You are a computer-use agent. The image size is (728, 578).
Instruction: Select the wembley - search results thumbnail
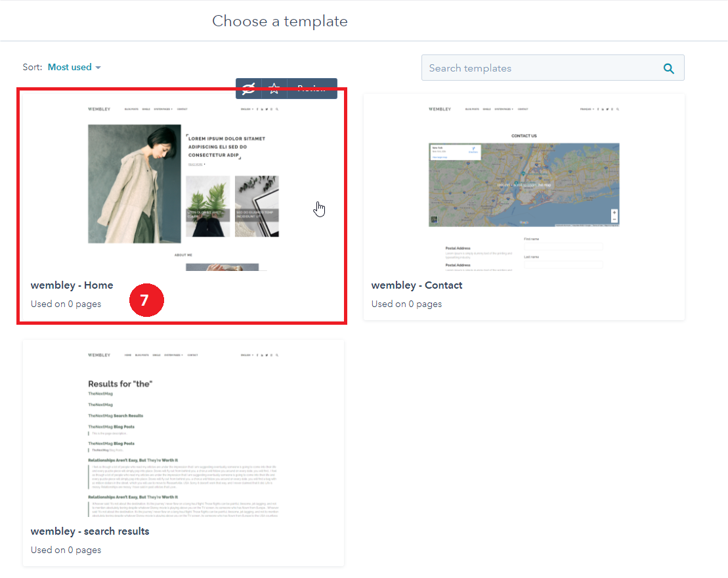click(183, 433)
